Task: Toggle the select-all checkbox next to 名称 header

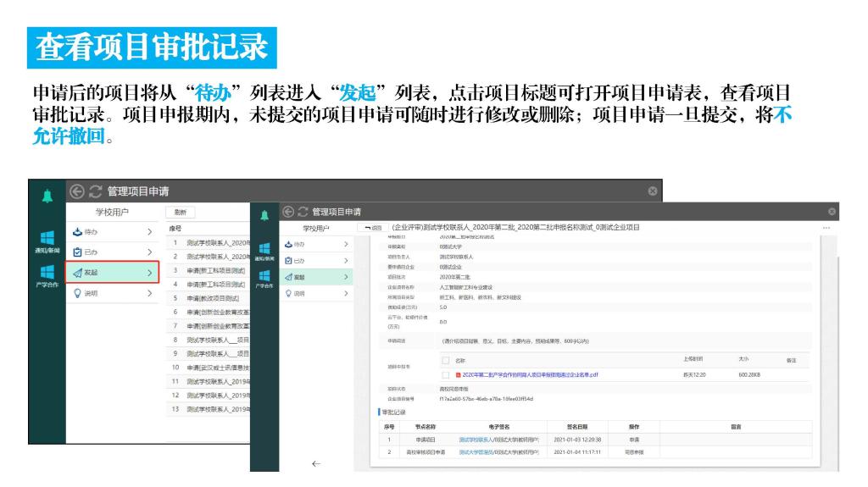Action: pos(445,360)
